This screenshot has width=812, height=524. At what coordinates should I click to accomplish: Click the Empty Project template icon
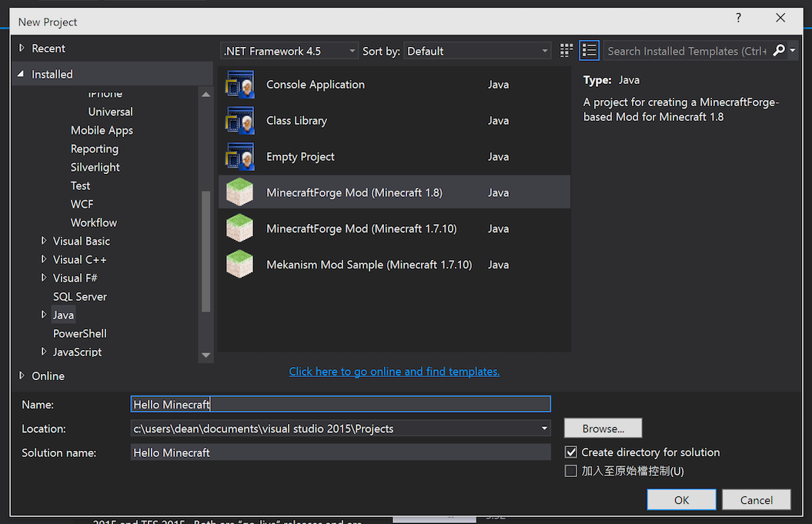(x=240, y=156)
